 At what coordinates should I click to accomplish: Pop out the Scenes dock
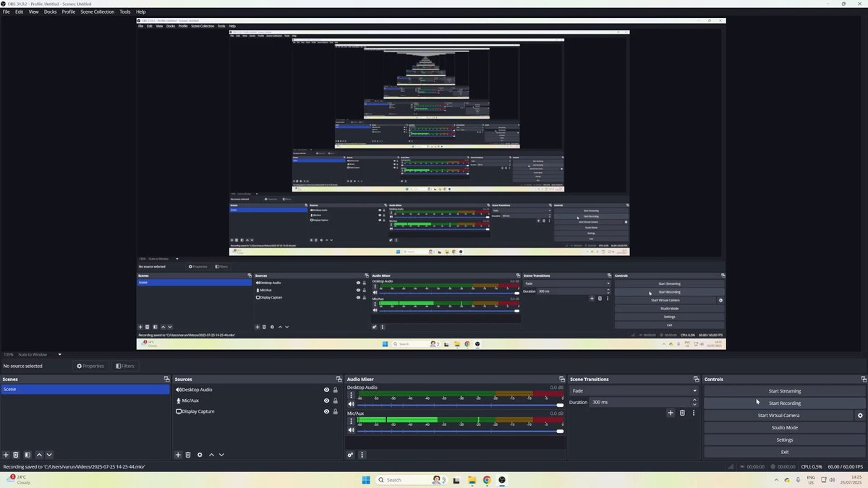coord(167,379)
